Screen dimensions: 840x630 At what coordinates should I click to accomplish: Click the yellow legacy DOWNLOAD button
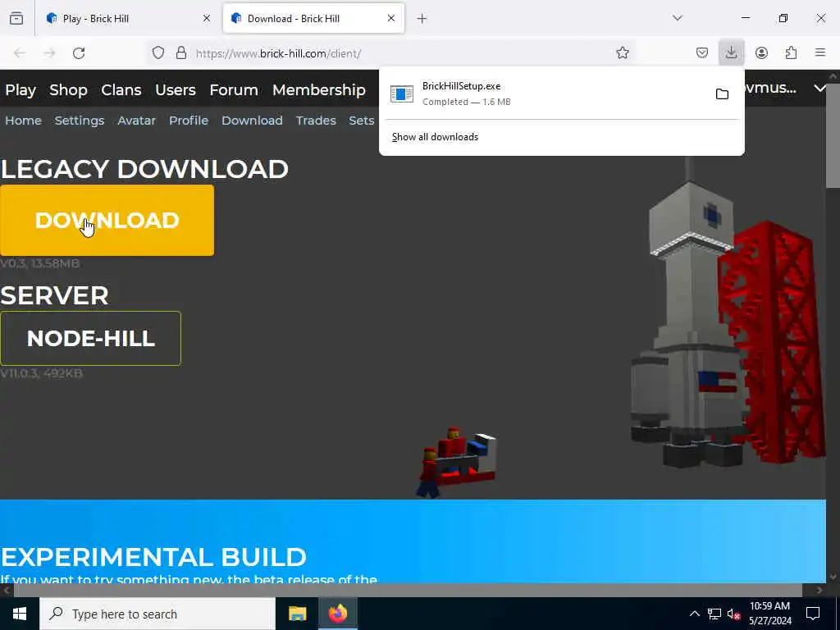tap(107, 220)
